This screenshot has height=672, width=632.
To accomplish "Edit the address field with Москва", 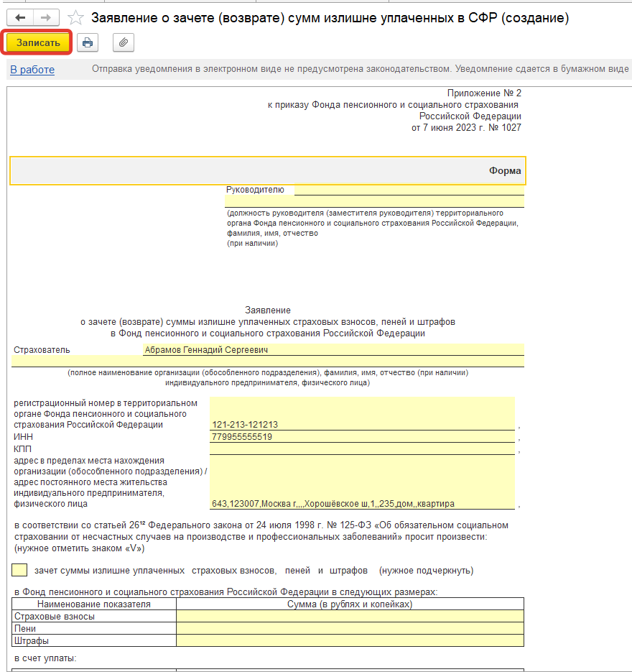I will (361, 504).
